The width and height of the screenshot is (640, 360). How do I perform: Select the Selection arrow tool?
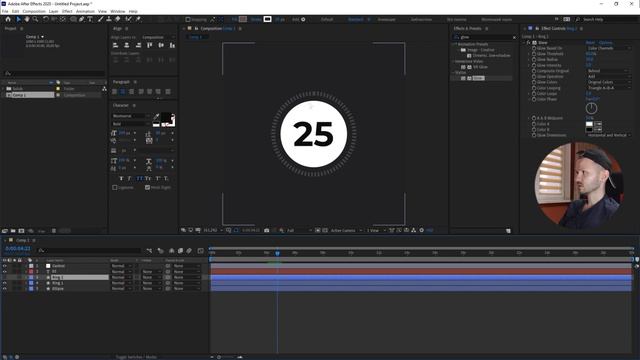point(18,19)
